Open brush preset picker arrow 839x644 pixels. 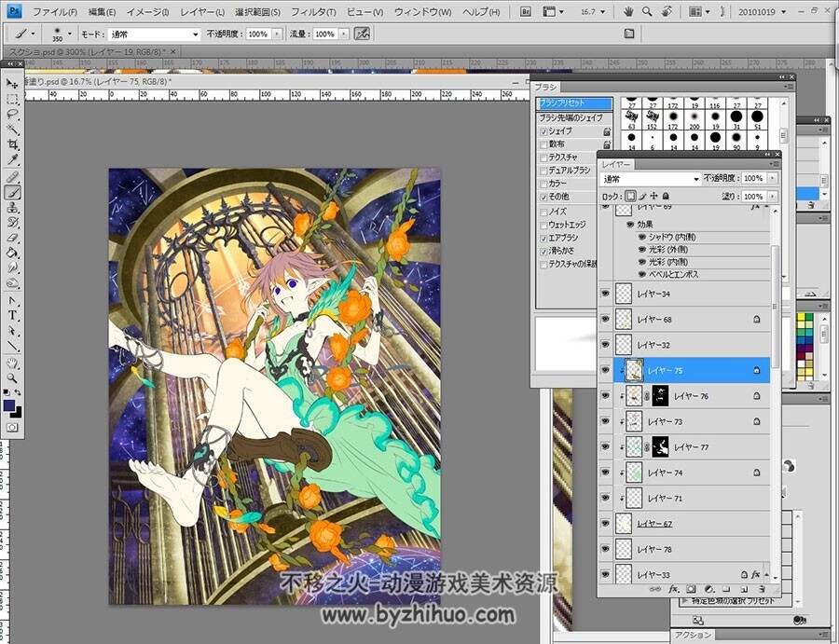tap(70, 34)
